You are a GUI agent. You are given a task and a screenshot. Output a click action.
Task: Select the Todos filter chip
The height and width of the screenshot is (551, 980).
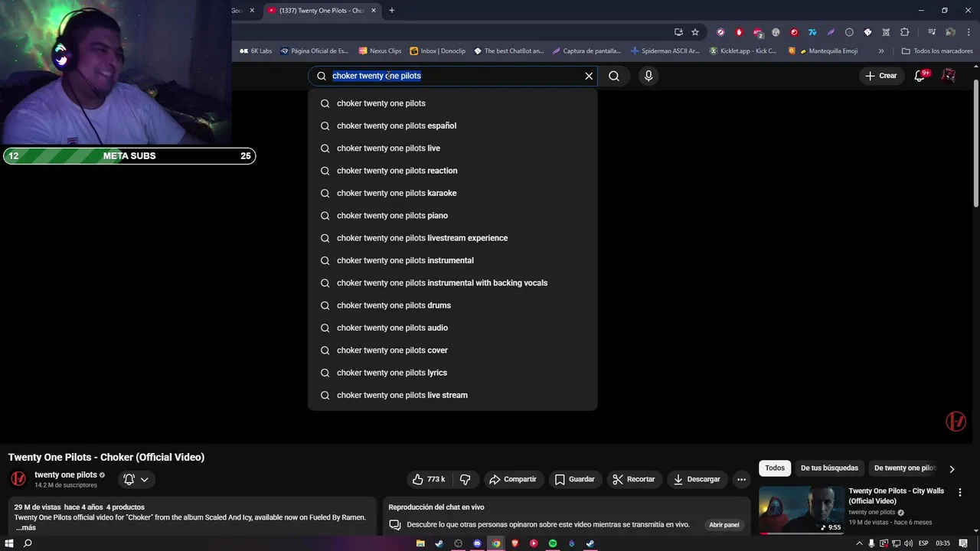click(x=775, y=468)
